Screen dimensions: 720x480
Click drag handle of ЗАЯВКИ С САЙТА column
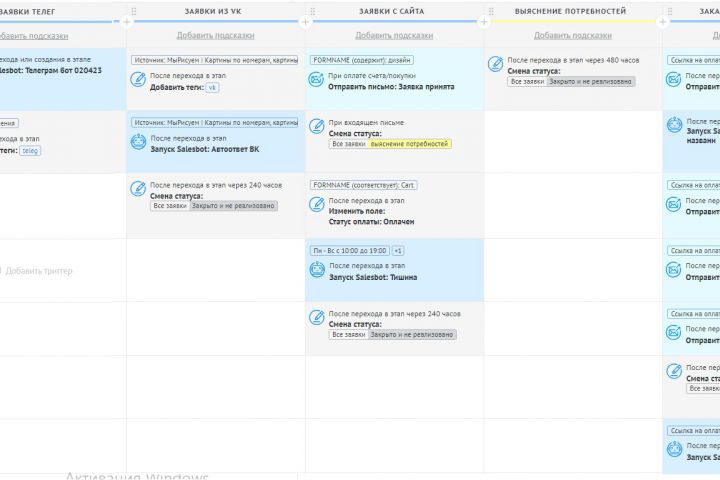click(x=312, y=11)
